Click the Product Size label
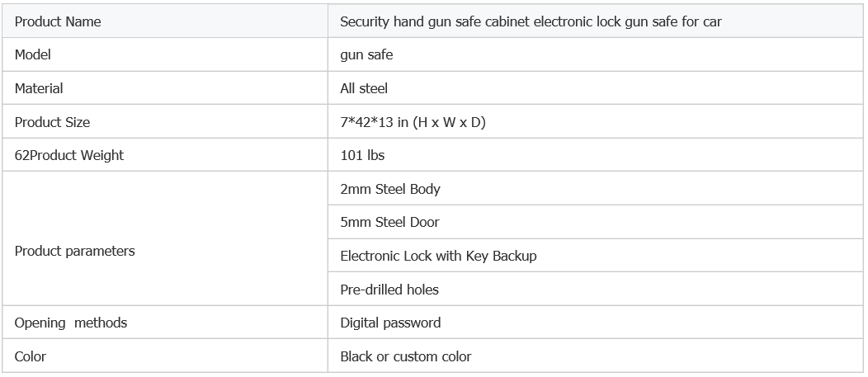This screenshot has height=377, width=868. (52, 122)
